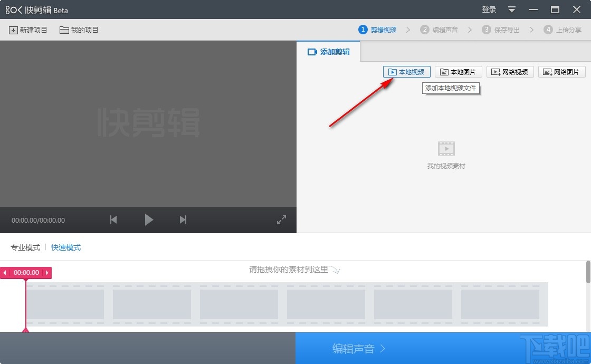This screenshot has height=364, width=591.
Task: Go to step 4 上传分享
Action: 563,30
